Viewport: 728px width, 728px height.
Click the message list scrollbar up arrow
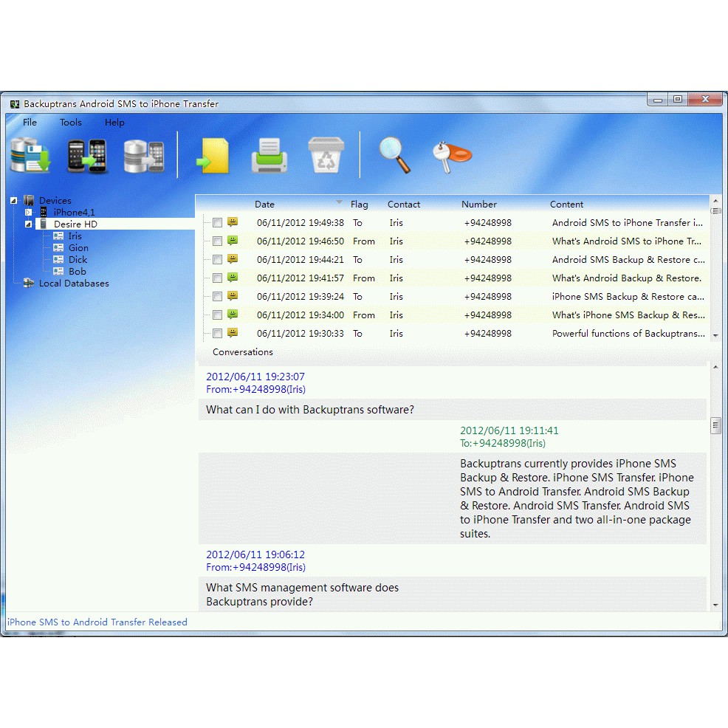(715, 201)
